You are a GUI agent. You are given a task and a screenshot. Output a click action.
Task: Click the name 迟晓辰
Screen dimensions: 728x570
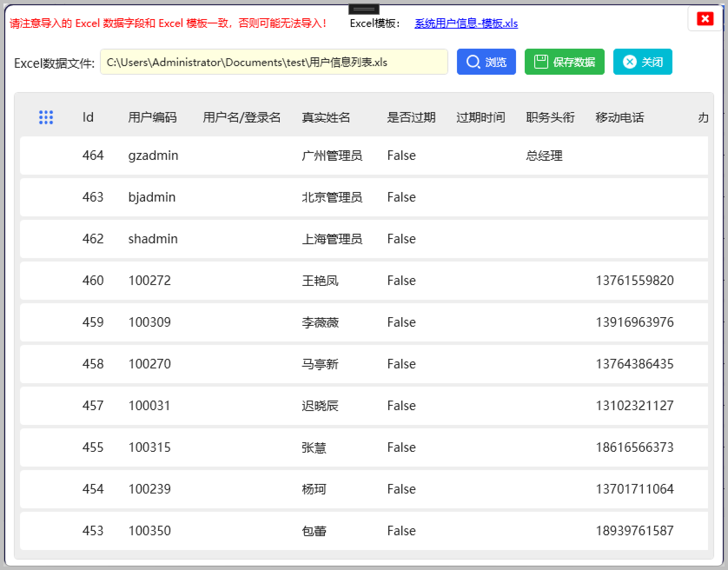pos(320,406)
